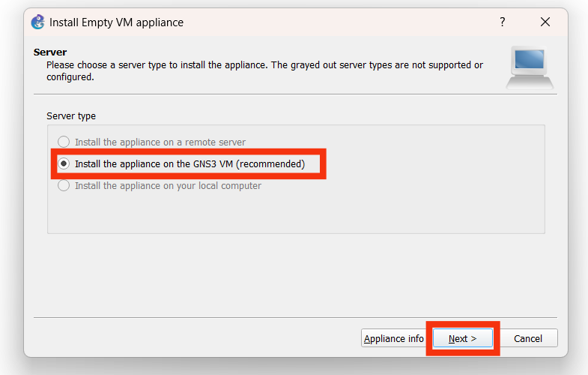The height and width of the screenshot is (375, 588).
Task: Select the local computer radio button
Action: coord(64,185)
